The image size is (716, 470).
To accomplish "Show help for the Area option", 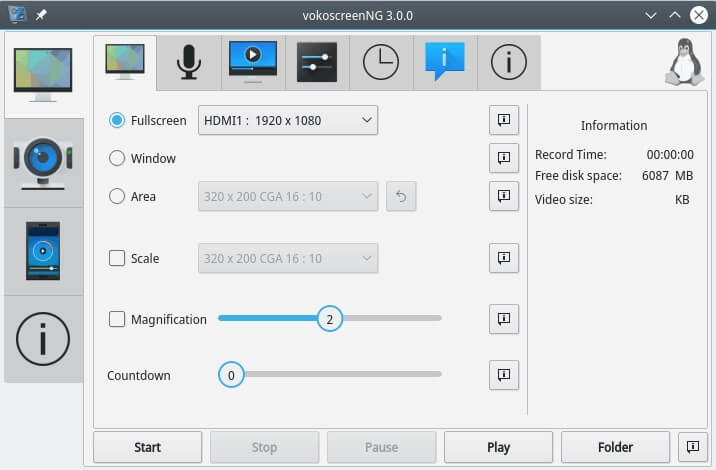I will click(x=504, y=196).
